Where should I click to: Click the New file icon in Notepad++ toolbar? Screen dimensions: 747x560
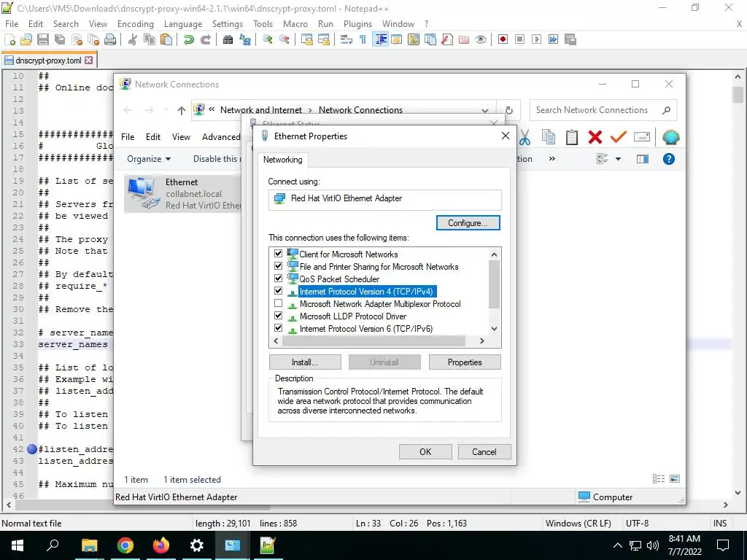point(10,39)
